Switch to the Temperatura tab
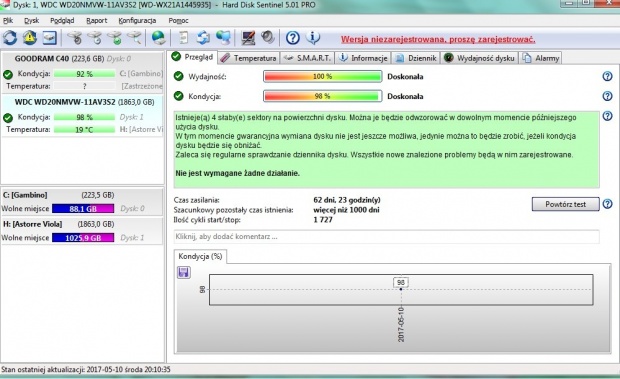The image size is (620, 379). pyautogui.click(x=248, y=58)
